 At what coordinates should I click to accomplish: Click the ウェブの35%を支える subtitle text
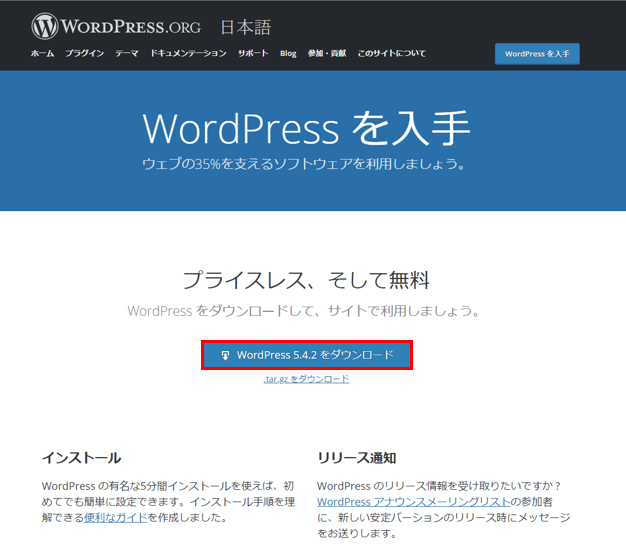click(x=303, y=164)
